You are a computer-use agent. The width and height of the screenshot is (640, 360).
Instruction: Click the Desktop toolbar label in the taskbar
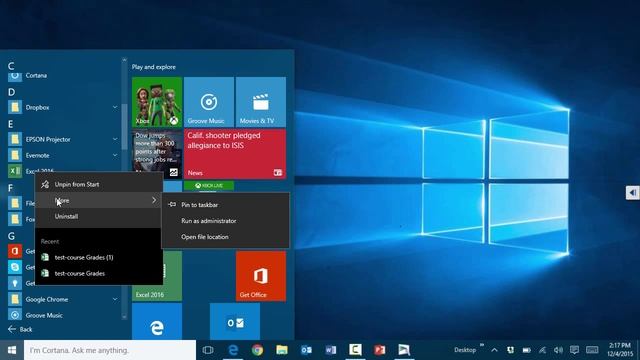465,350
